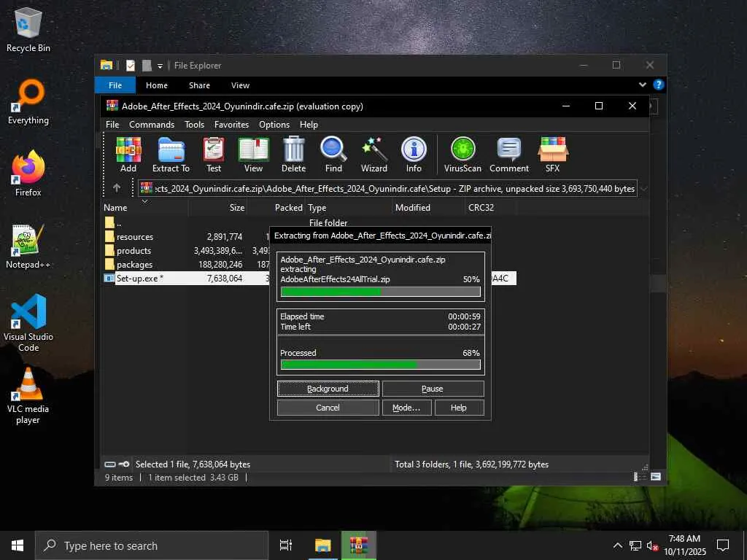Viewport: 747px width, 560px height.
Task: Open the Notepad++ desktop shortcut
Action: (x=28, y=246)
